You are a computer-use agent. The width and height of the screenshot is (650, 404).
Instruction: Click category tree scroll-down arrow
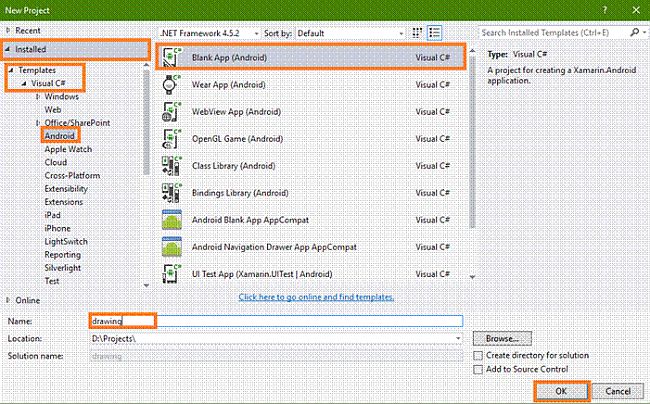pyautogui.click(x=146, y=285)
